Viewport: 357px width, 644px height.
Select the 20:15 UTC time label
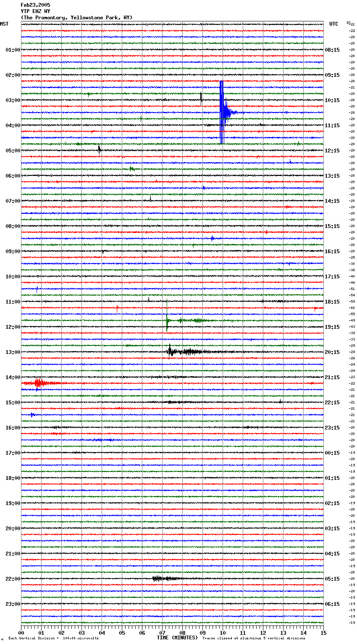click(332, 352)
